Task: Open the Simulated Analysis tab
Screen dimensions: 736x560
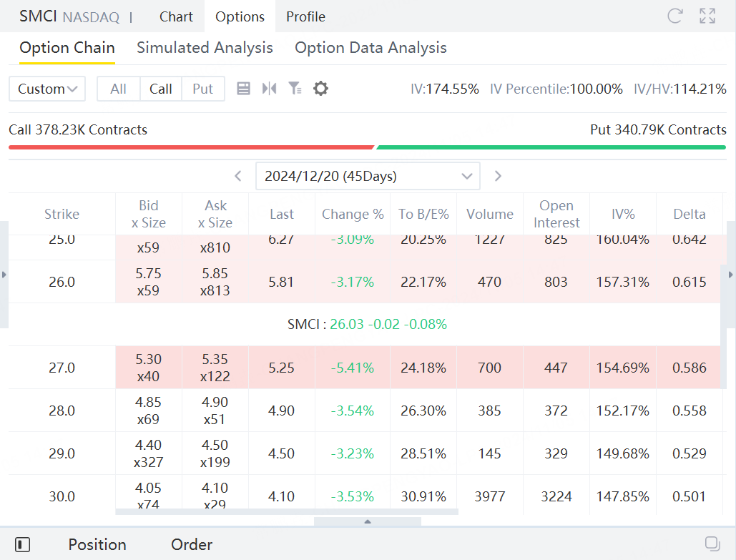Action: click(x=205, y=48)
